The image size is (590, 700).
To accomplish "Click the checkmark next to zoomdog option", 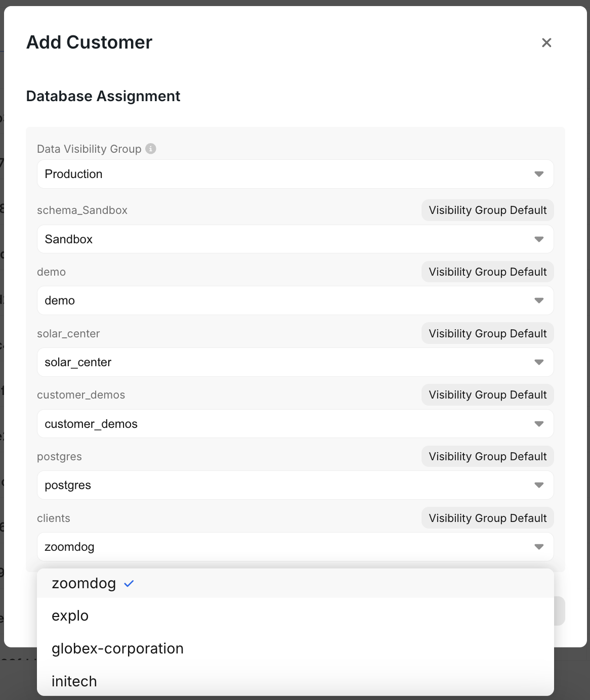I will click(129, 583).
